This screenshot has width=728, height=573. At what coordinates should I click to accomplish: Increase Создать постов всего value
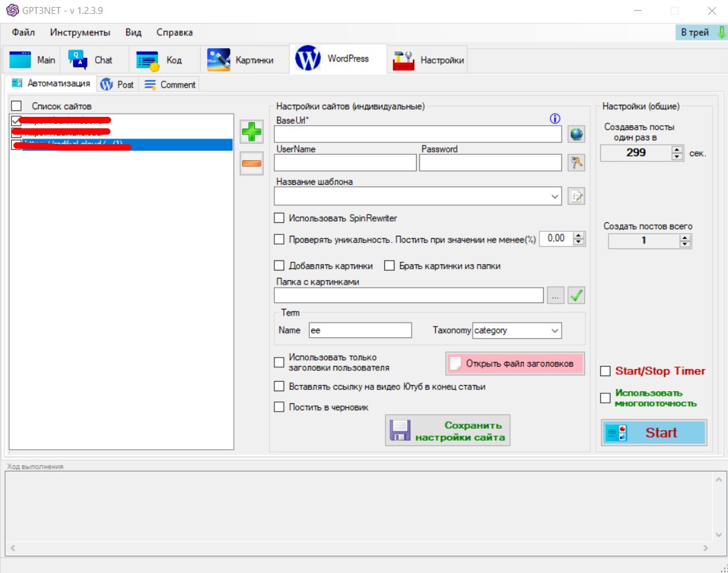point(685,238)
